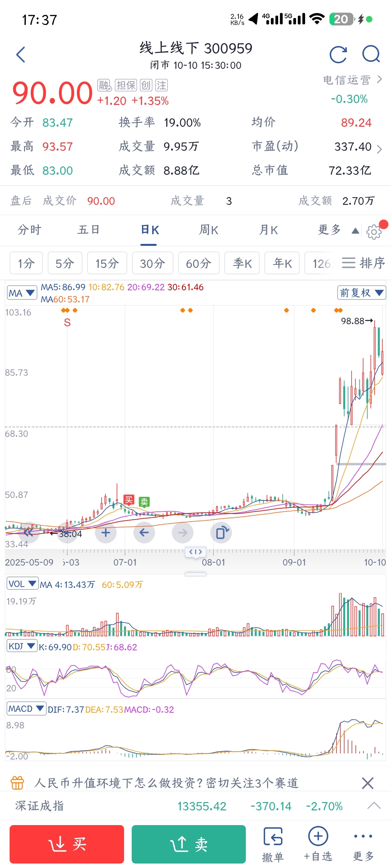This screenshot has height=868, width=391.
Task: Close the 人民币升值 promo banner
Action: pyautogui.click(x=367, y=783)
